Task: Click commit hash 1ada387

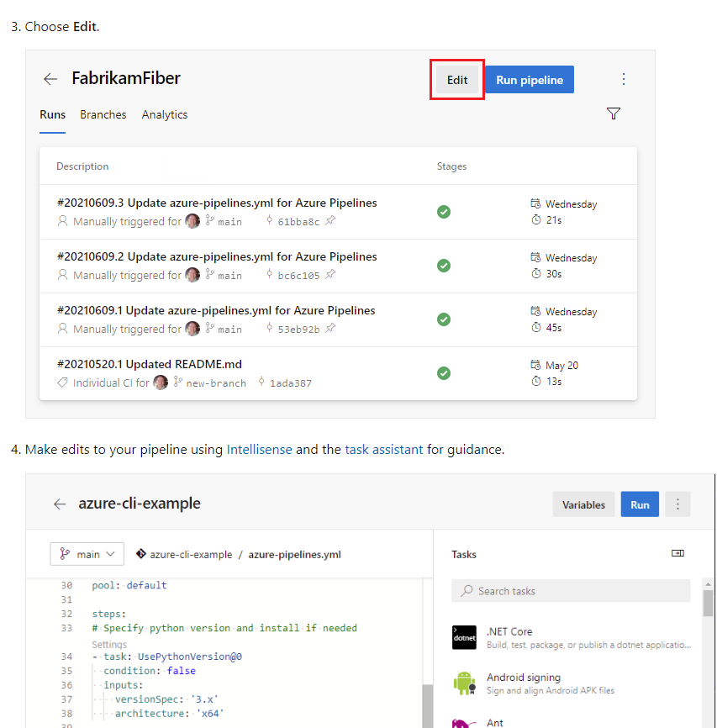Action: [x=291, y=383]
